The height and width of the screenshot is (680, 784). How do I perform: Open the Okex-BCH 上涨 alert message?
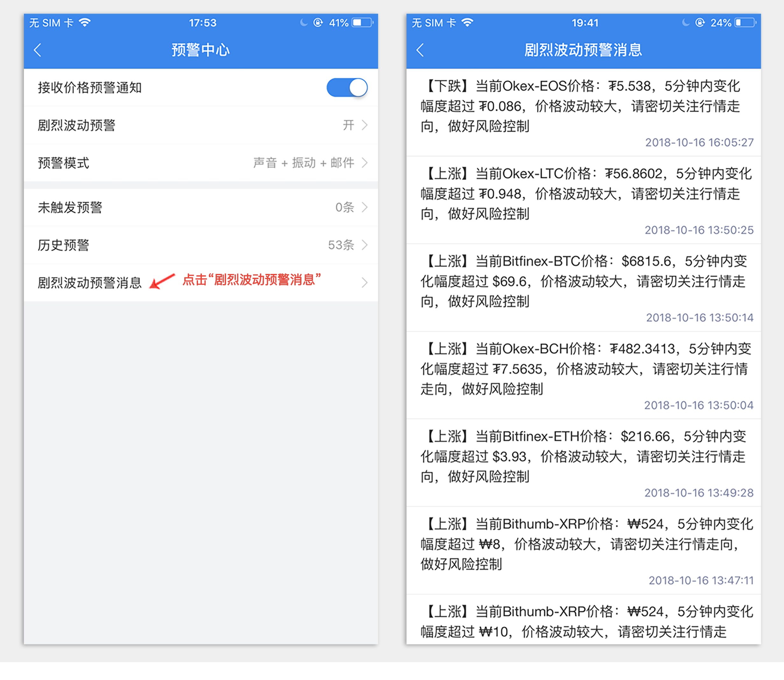point(583,375)
